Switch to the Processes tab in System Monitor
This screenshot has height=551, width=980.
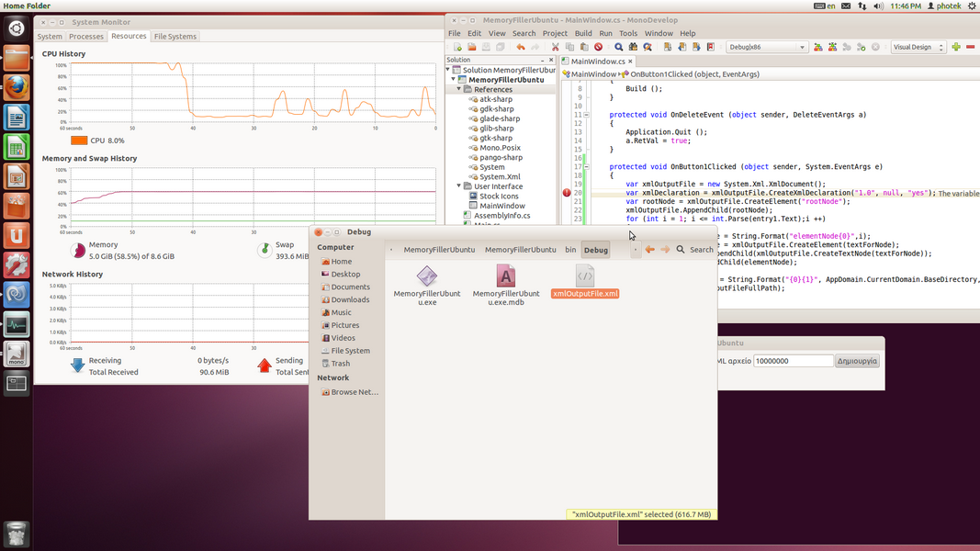(x=86, y=37)
